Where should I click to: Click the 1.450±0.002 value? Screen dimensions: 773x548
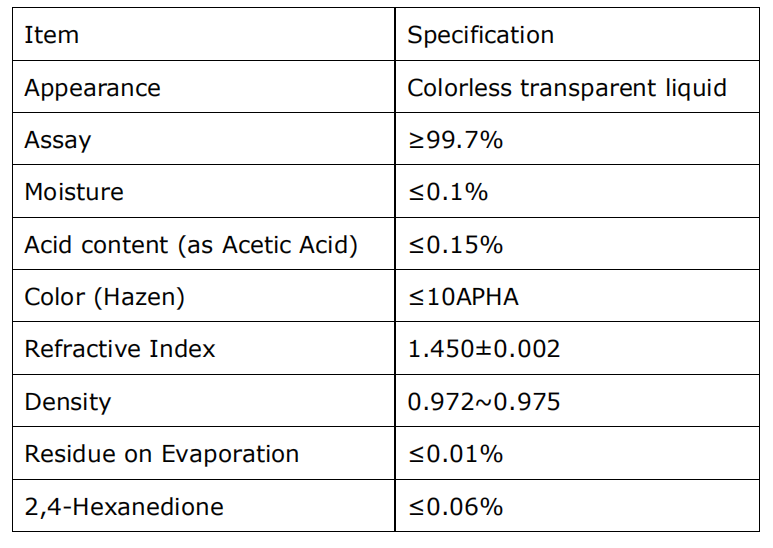(x=484, y=349)
